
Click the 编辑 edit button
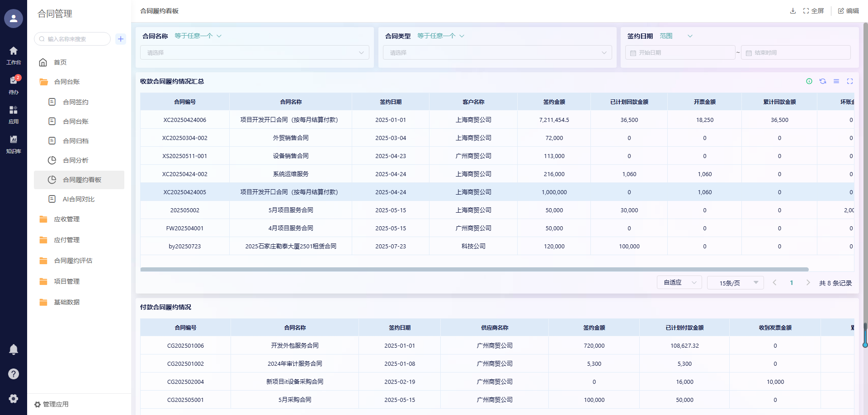848,11
